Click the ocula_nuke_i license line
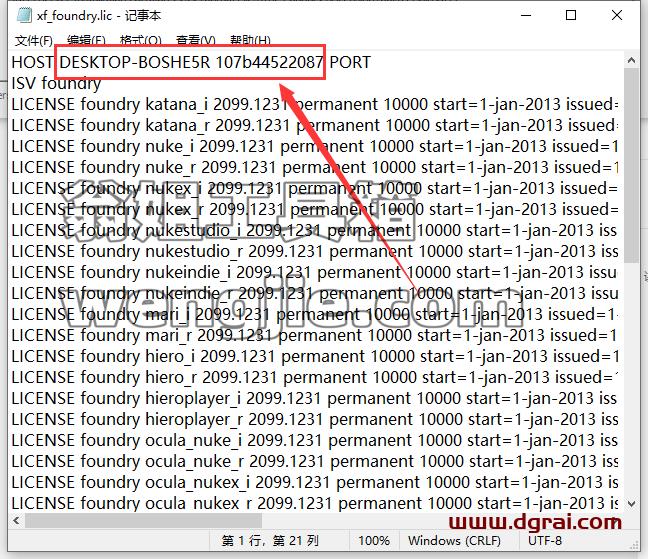648x559 pixels. pyautogui.click(x=315, y=441)
